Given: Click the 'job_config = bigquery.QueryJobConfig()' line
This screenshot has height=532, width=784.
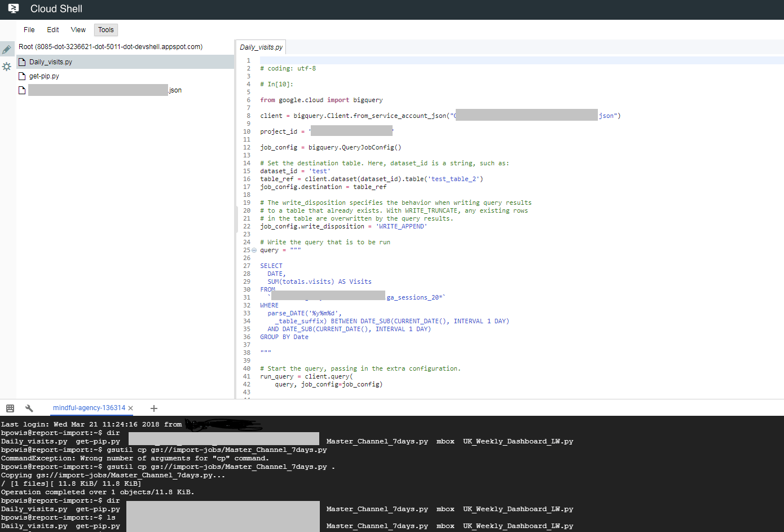Looking at the screenshot, I should point(331,147).
